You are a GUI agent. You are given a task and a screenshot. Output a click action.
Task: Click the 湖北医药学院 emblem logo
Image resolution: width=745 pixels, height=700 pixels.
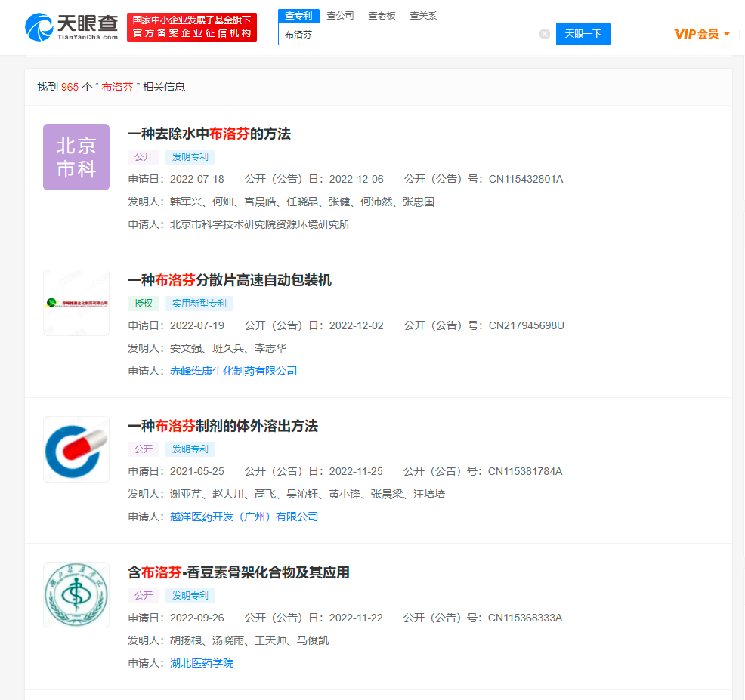(x=76, y=595)
